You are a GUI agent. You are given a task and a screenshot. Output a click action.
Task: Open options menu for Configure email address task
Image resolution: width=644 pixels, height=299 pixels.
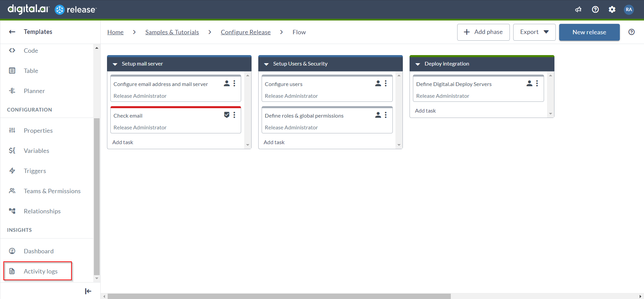(234, 83)
